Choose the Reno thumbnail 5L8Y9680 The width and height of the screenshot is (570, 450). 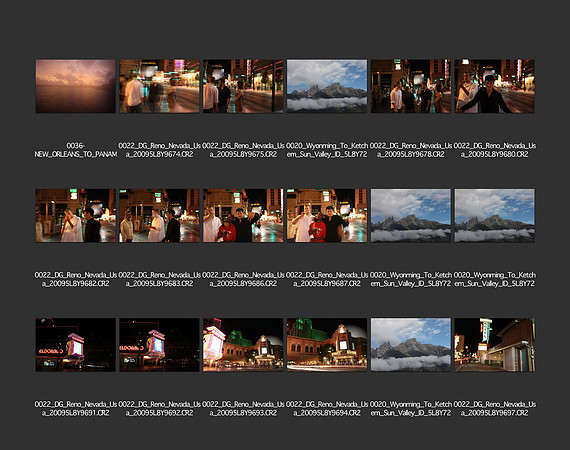[494, 86]
